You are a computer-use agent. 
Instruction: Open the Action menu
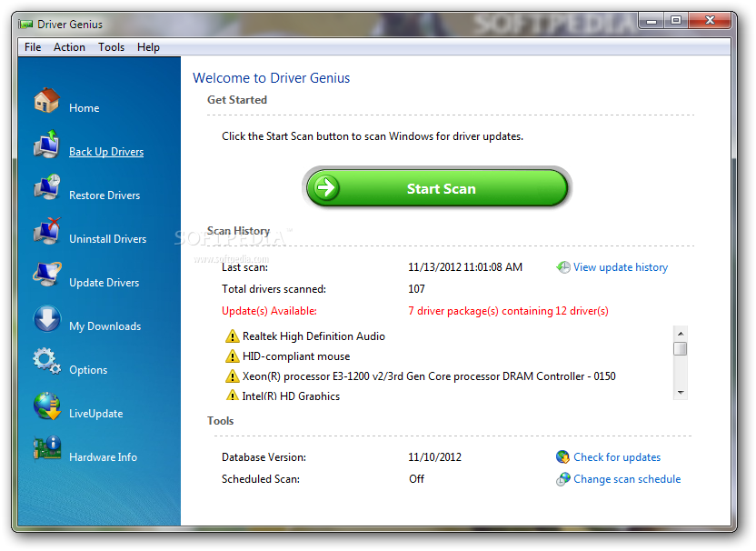point(69,47)
